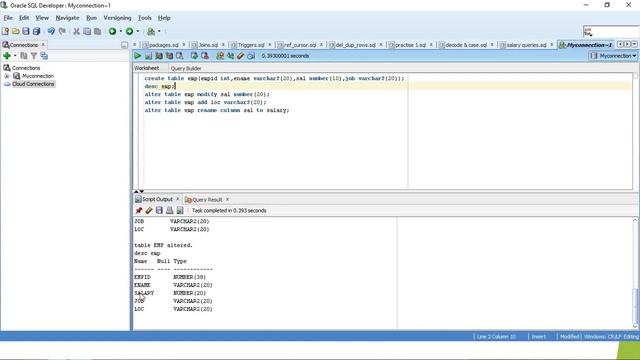Click the Open folder icon
This screenshot has height=360, width=640.
(16, 31)
